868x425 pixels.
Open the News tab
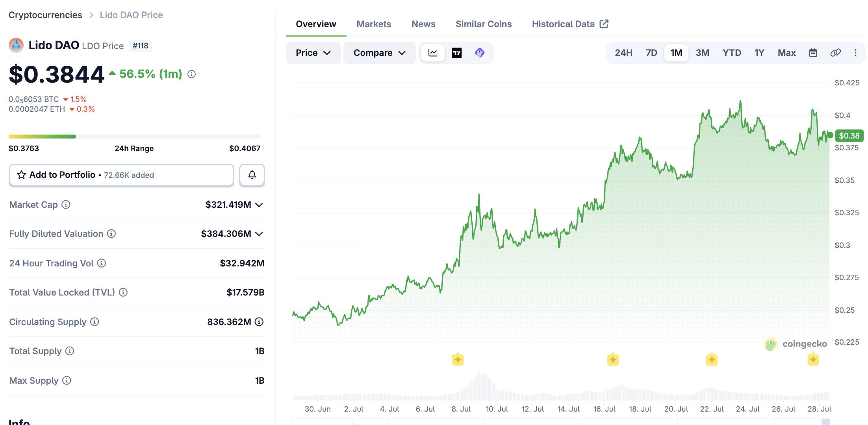[x=423, y=24]
